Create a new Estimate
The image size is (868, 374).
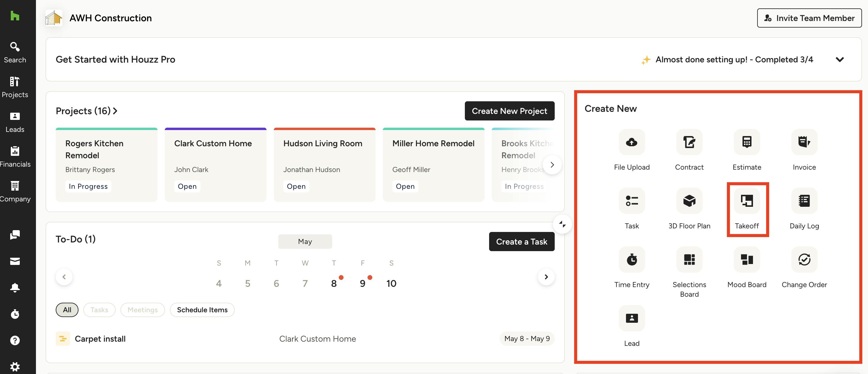pos(746,142)
